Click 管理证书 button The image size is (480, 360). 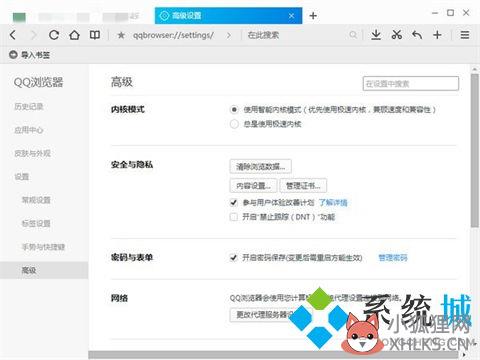[x=303, y=186]
